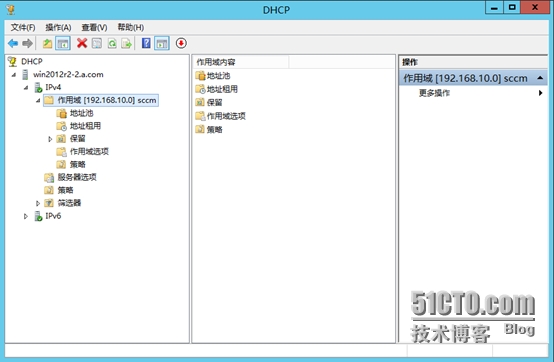Screen dimensions: 554x362
Task: Select 筛选器 in the tree
Action: pyautogui.click(x=69, y=203)
